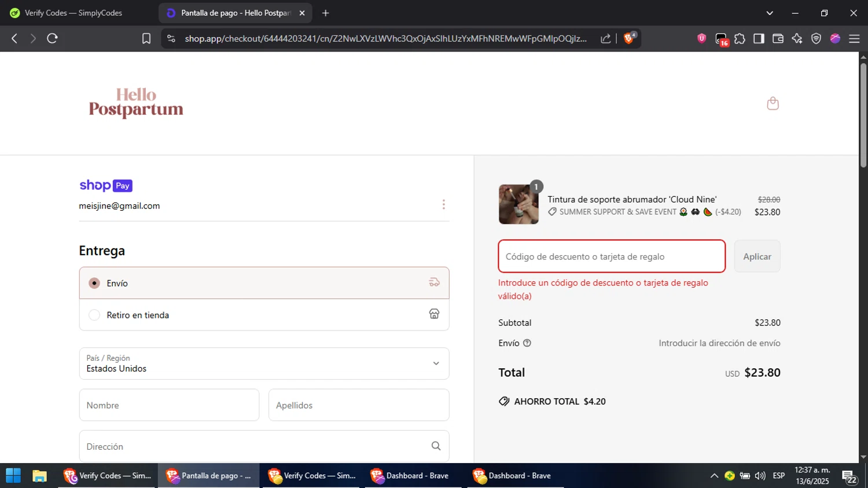This screenshot has height=488, width=868.
Task: Select the Retiro en tienda radio option
Action: 94,315
